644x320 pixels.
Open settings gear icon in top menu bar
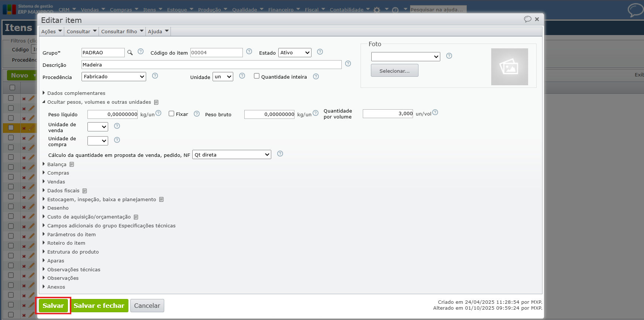click(377, 10)
